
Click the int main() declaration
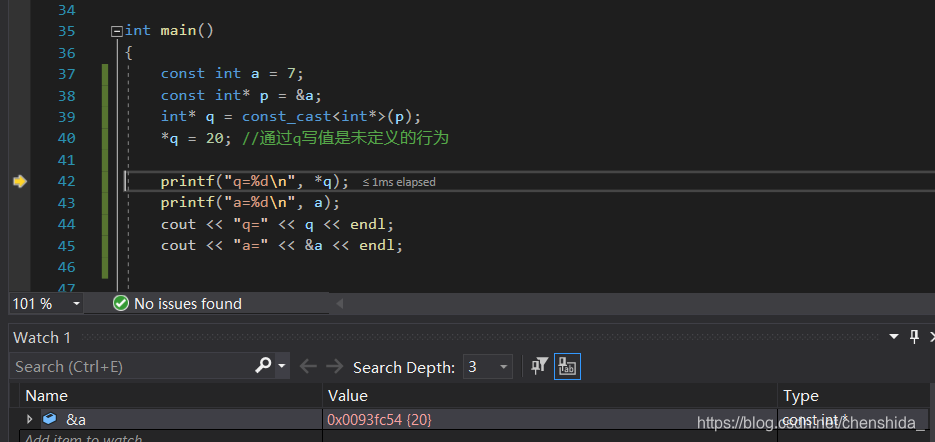(x=169, y=30)
